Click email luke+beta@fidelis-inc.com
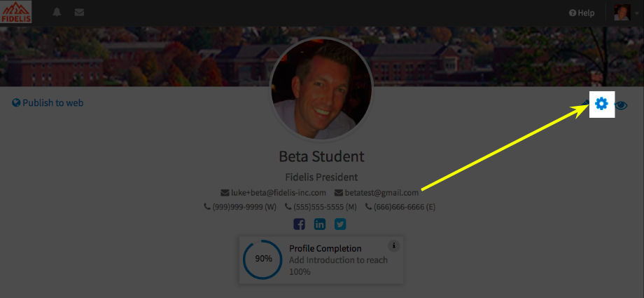 tap(274, 193)
